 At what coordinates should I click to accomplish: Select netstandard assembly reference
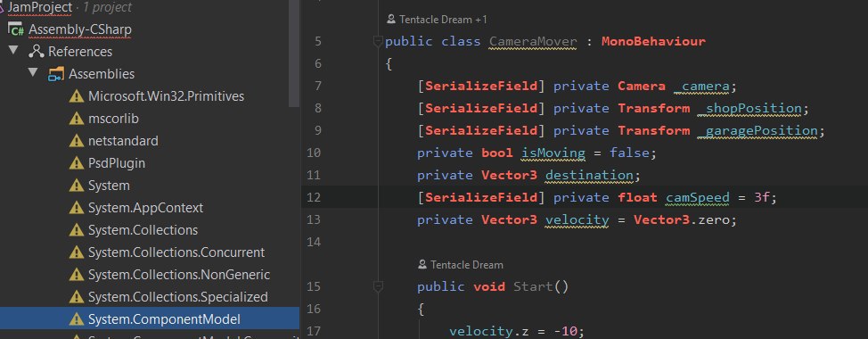123,141
